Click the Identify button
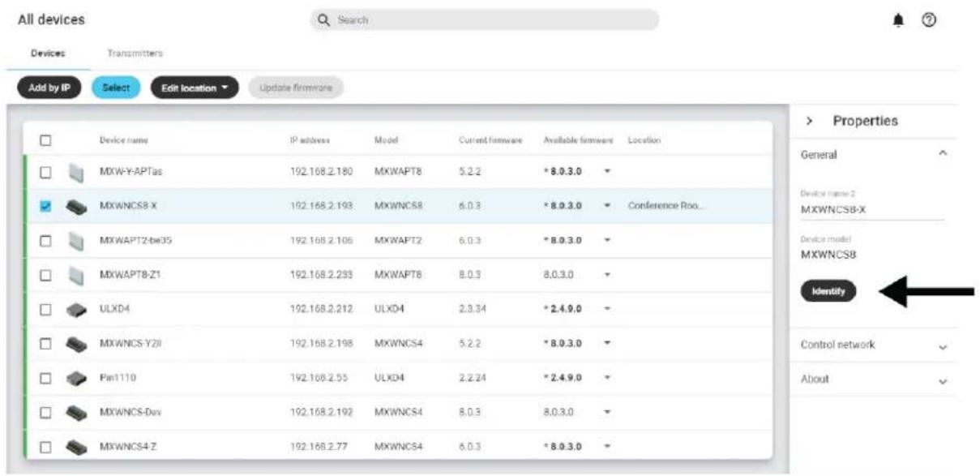 828,293
